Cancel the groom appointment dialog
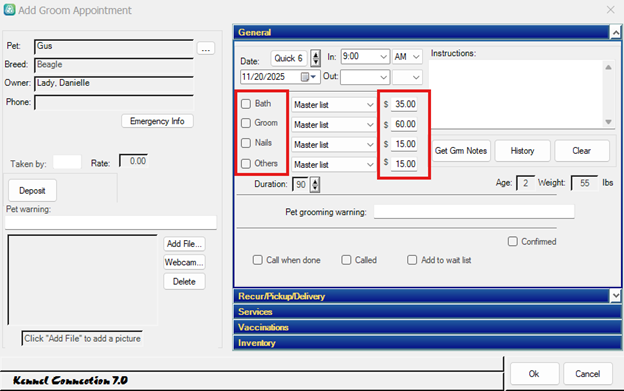This screenshot has width=624, height=391. [587, 374]
